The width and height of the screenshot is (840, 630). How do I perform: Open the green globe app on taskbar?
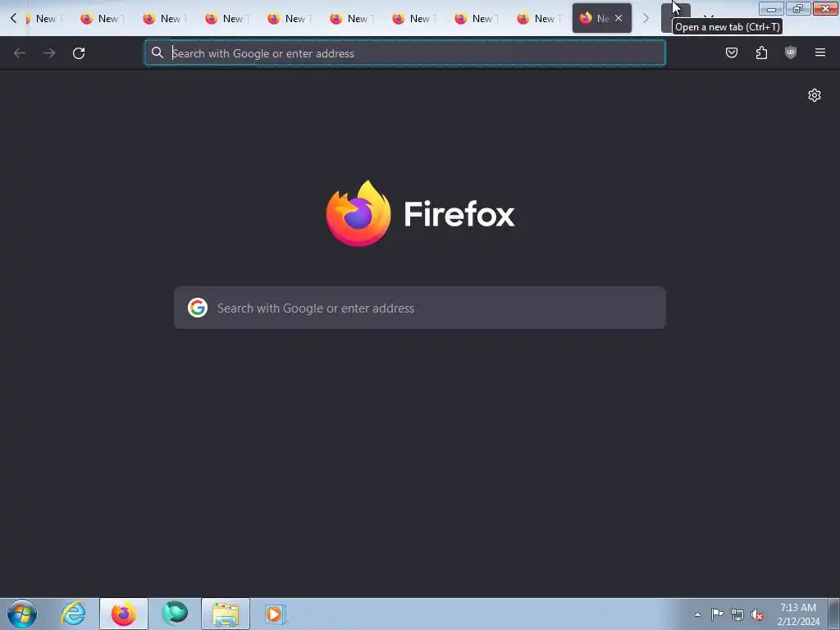click(x=175, y=614)
